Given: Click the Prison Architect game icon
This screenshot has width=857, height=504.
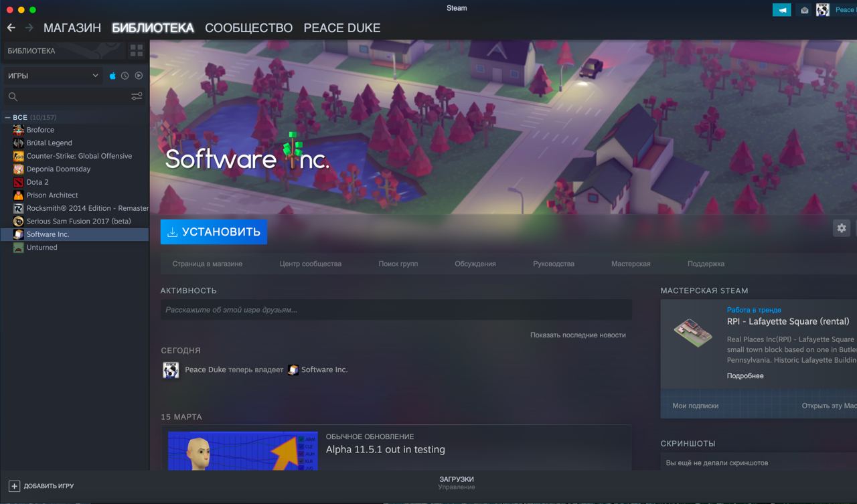Looking at the screenshot, I should pos(19,195).
